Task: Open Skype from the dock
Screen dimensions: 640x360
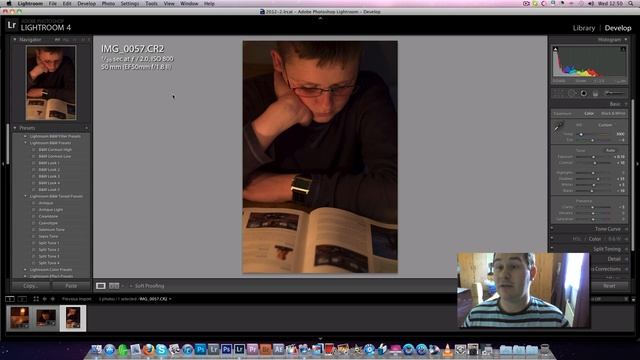Action: (161, 349)
